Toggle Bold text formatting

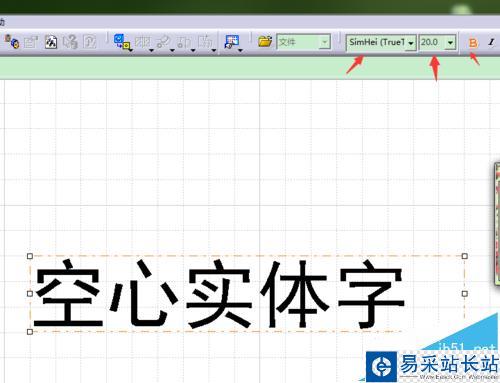(x=473, y=43)
